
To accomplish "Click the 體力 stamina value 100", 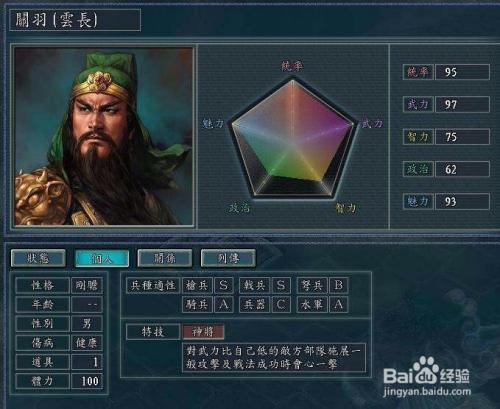I will pyautogui.click(x=87, y=381).
